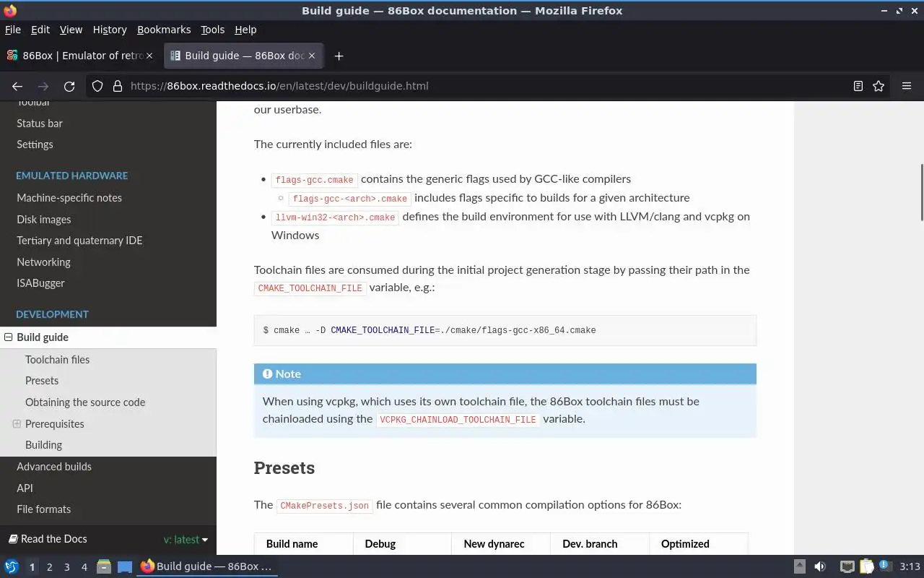Open the tracking protection shield icon

point(97,86)
